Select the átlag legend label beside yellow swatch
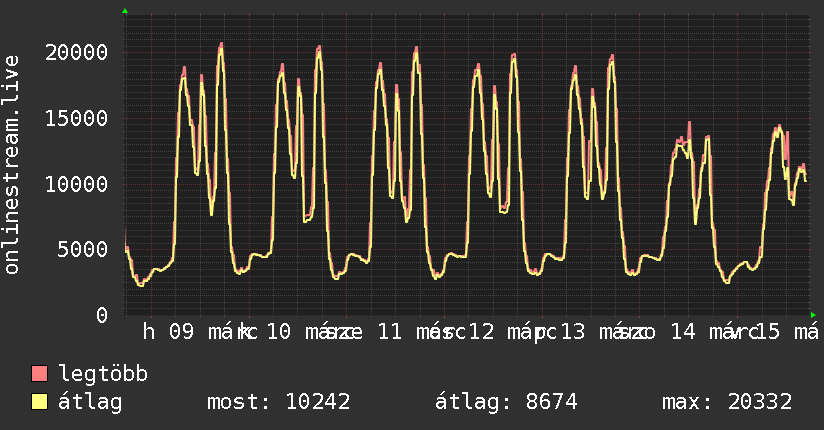Viewport: 824px width, 430px height. pos(90,403)
